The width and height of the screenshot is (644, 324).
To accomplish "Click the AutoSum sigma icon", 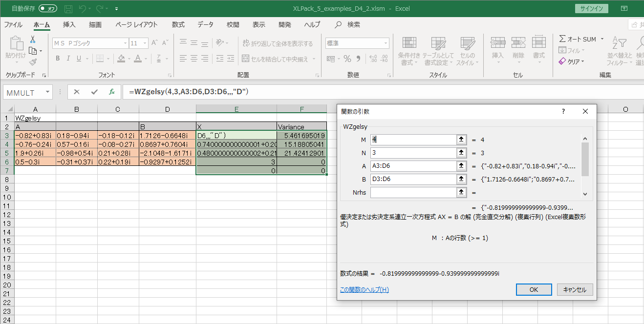I will tap(562, 39).
